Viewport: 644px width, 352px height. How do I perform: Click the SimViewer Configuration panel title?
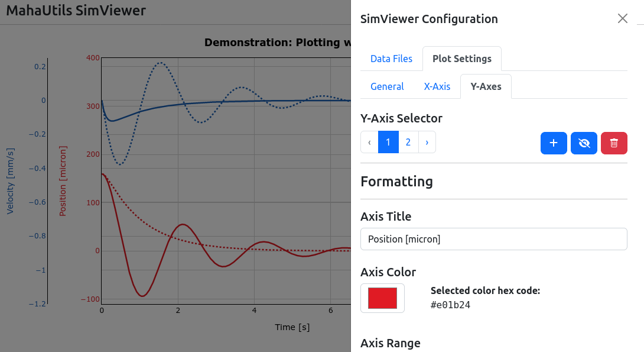coord(429,19)
